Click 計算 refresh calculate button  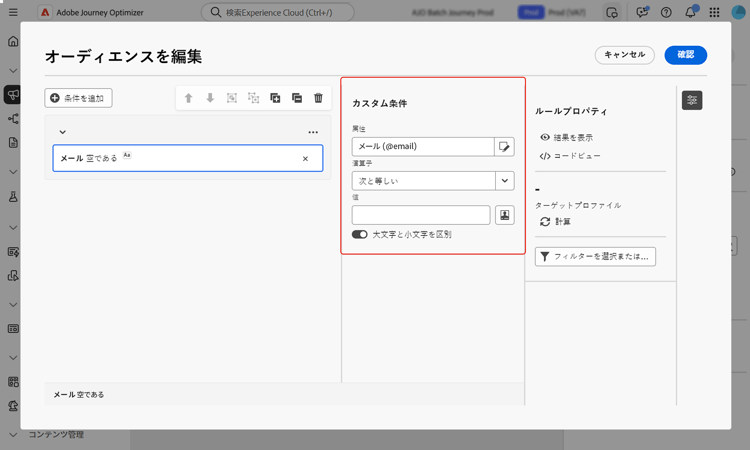click(555, 221)
